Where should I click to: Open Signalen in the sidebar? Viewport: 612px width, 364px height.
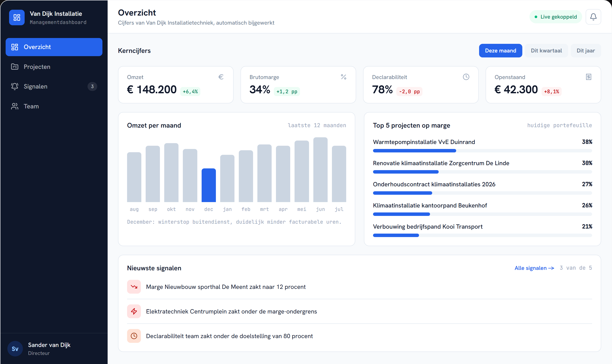pyautogui.click(x=54, y=86)
